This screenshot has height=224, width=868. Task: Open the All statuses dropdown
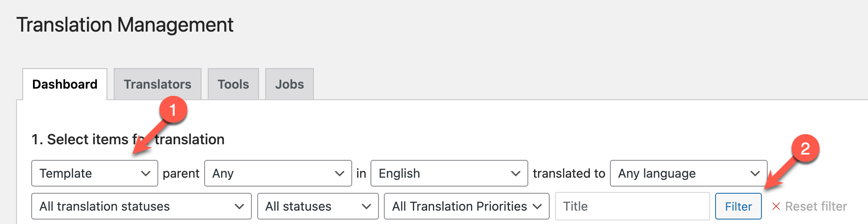[x=317, y=206]
